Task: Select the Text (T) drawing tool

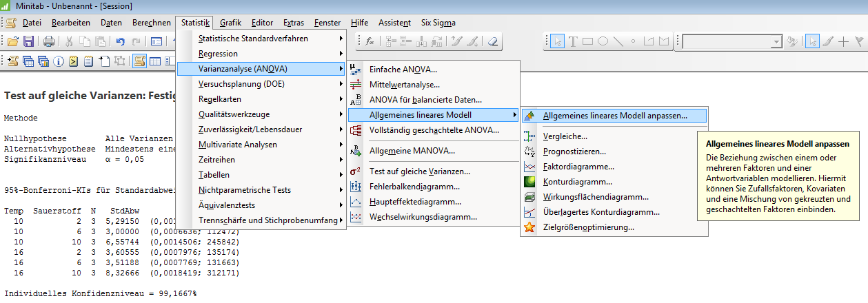Action: (x=573, y=41)
